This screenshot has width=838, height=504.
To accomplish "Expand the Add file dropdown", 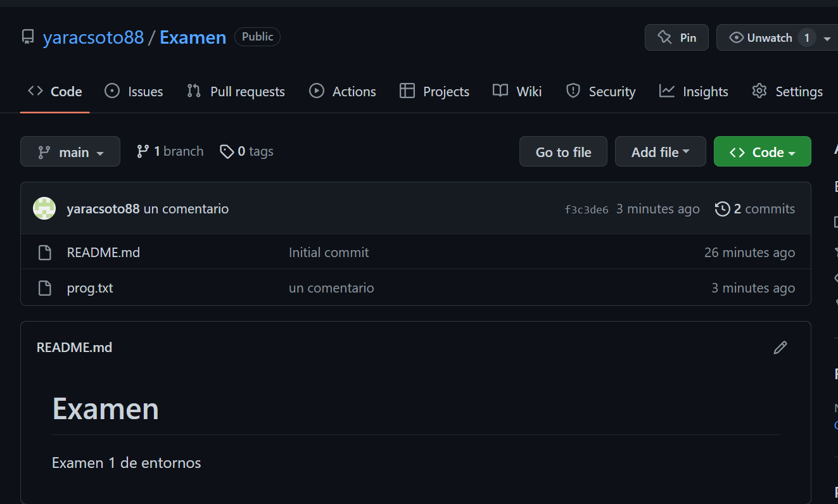I will (x=660, y=151).
